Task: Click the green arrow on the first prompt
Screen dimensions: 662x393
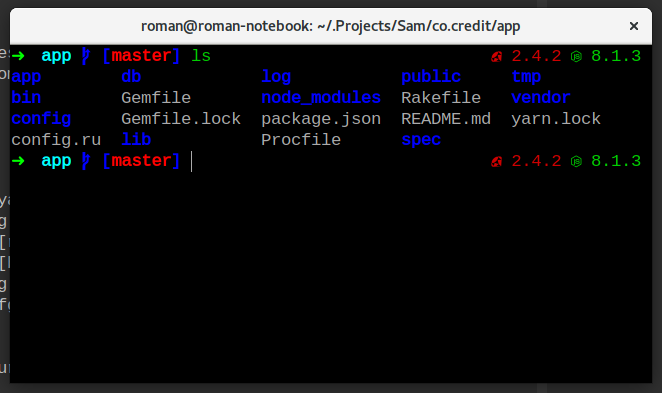Action: [18, 56]
